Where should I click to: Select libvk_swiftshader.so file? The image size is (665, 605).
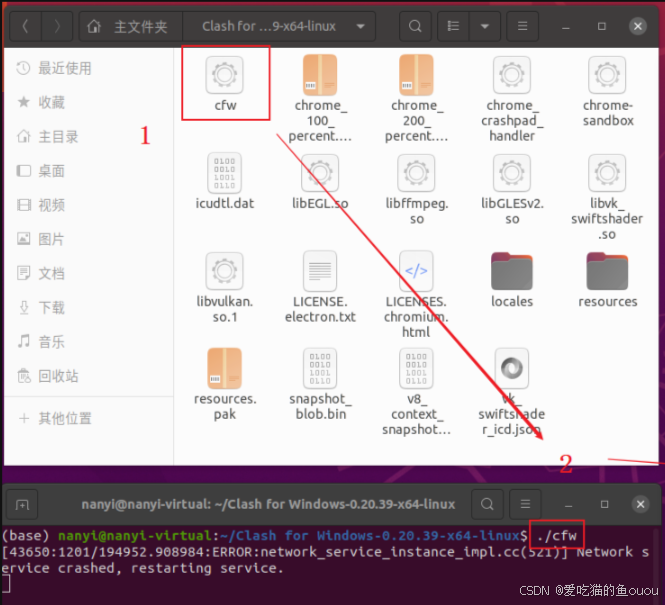tap(607, 197)
